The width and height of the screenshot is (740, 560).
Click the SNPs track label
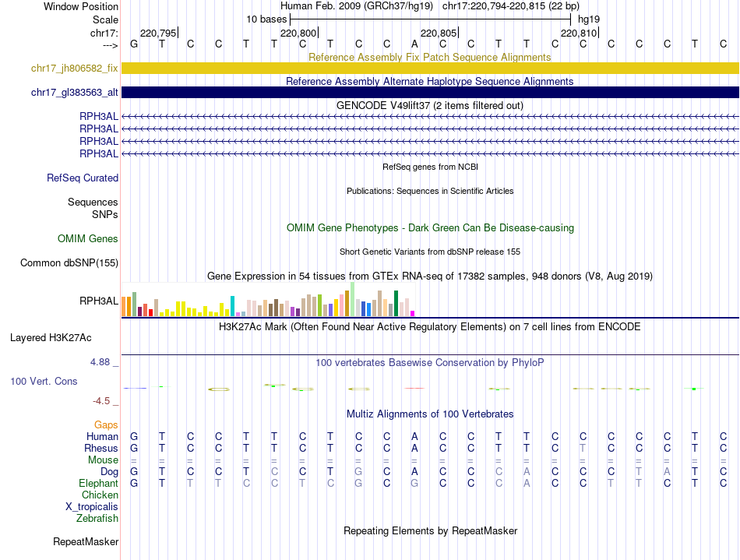pyautogui.click(x=105, y=214)
